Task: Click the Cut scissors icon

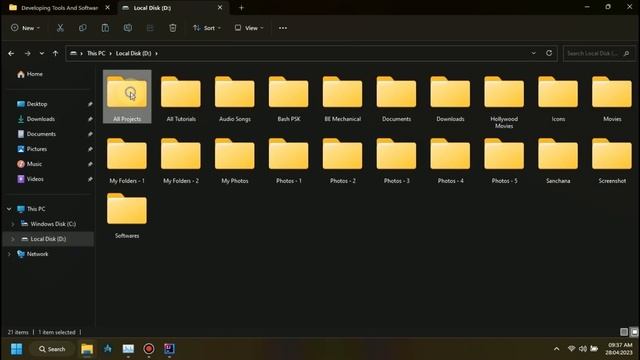Action: [x=60, y=28]
